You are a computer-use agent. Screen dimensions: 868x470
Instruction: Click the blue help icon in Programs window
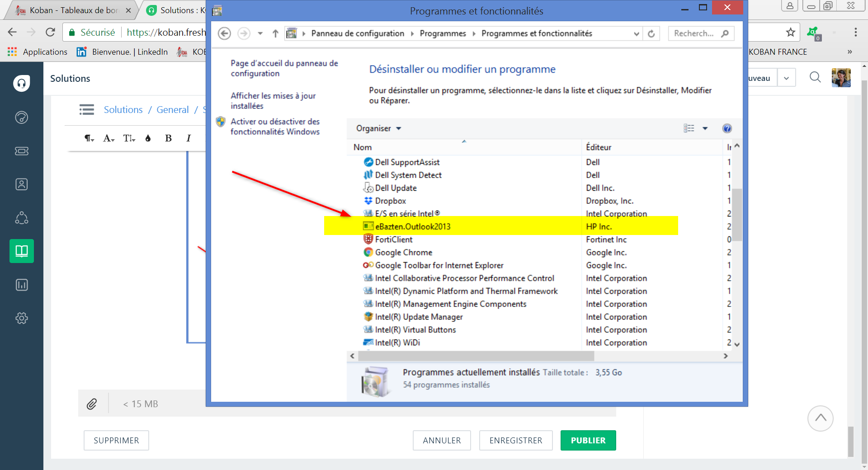(727, 128)
